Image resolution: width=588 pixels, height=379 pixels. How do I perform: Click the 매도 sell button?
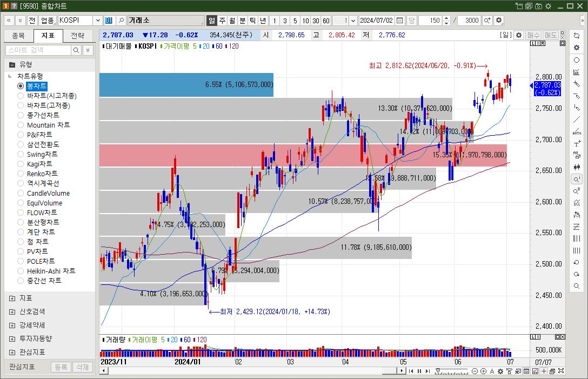551,35
